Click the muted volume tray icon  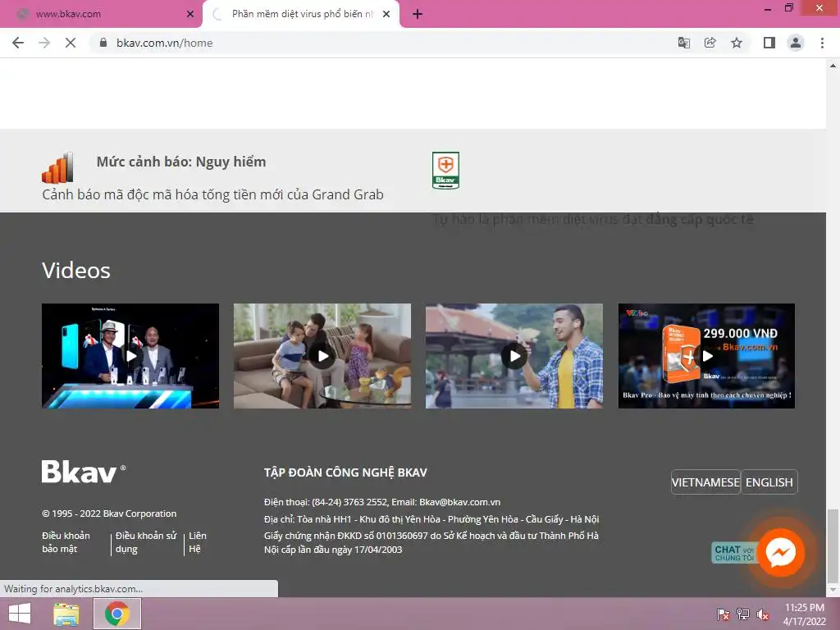pos(762,614)
